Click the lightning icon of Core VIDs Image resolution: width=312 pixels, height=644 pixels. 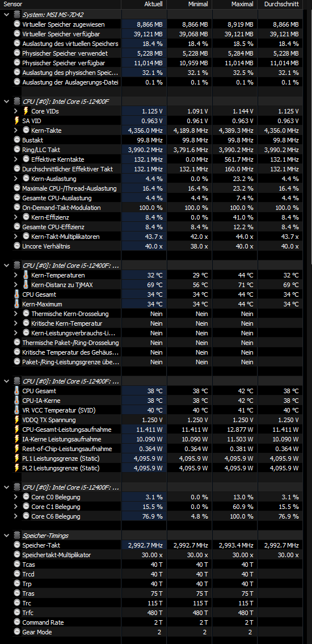(26, 111)
